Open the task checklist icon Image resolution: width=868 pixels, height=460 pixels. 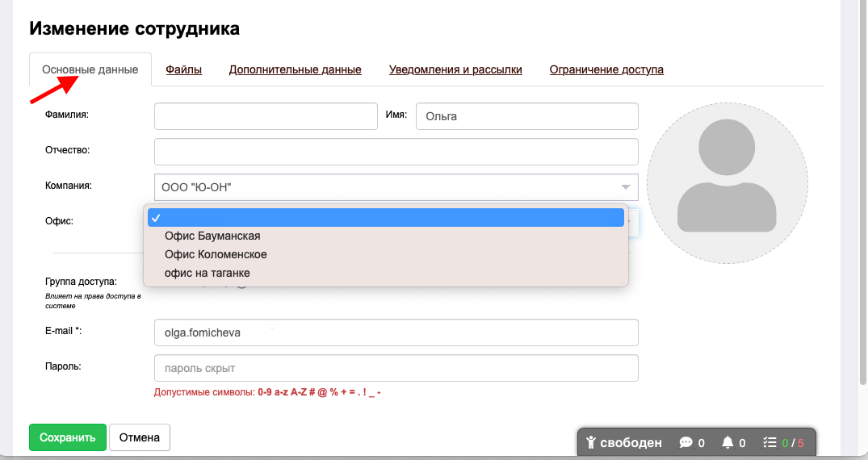point(769,442)
